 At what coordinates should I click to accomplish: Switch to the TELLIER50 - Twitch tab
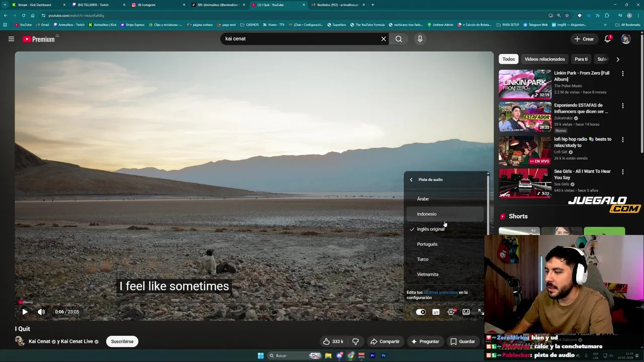pos(99,5)
